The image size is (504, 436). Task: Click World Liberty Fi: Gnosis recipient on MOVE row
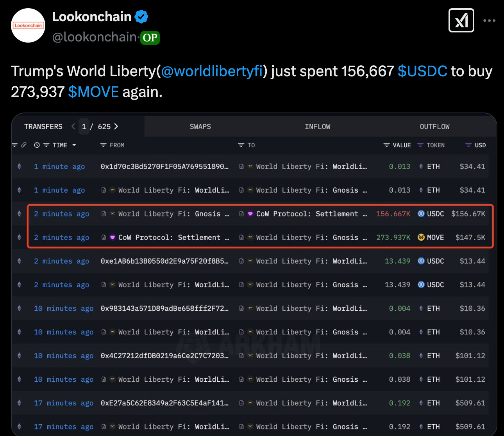pos(311,238)
